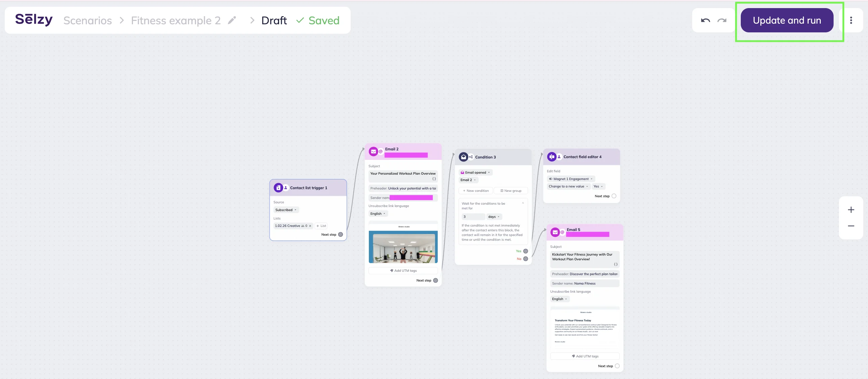The width and height of the screenshot is (868, 379).
Task: Open the Magnet 1 Engagement field dropdown
Action: [571, 179]
